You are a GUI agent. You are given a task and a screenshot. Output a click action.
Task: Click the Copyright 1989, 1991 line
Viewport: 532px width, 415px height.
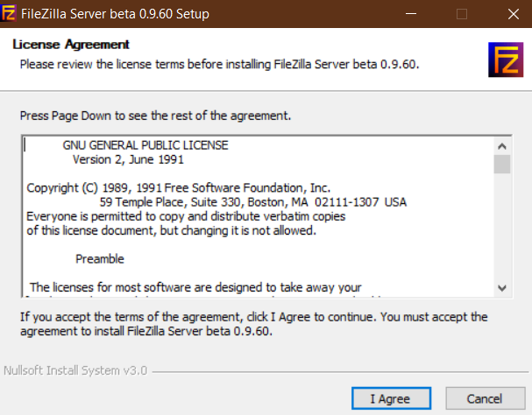coord(179,188)
